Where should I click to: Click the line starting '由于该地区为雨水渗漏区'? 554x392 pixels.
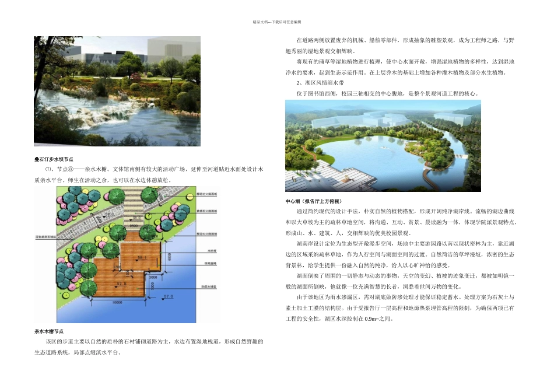(405, 297)
